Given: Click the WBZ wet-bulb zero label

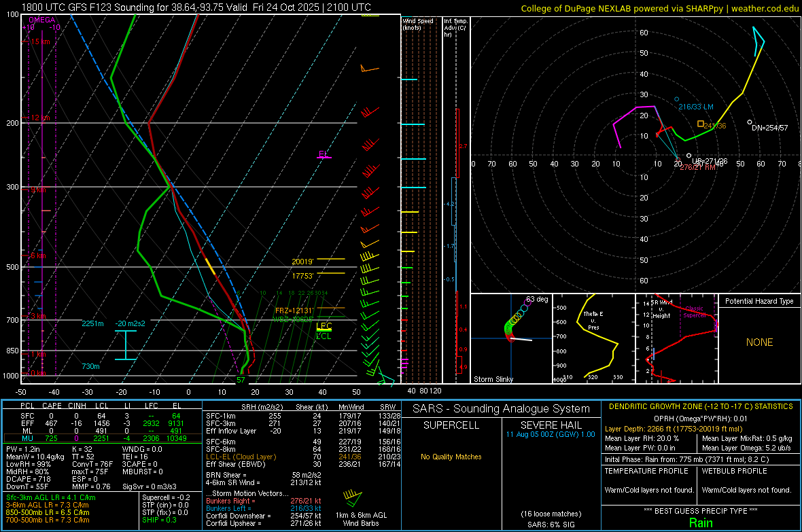Looking at the screenshot, I should point(293,319).
